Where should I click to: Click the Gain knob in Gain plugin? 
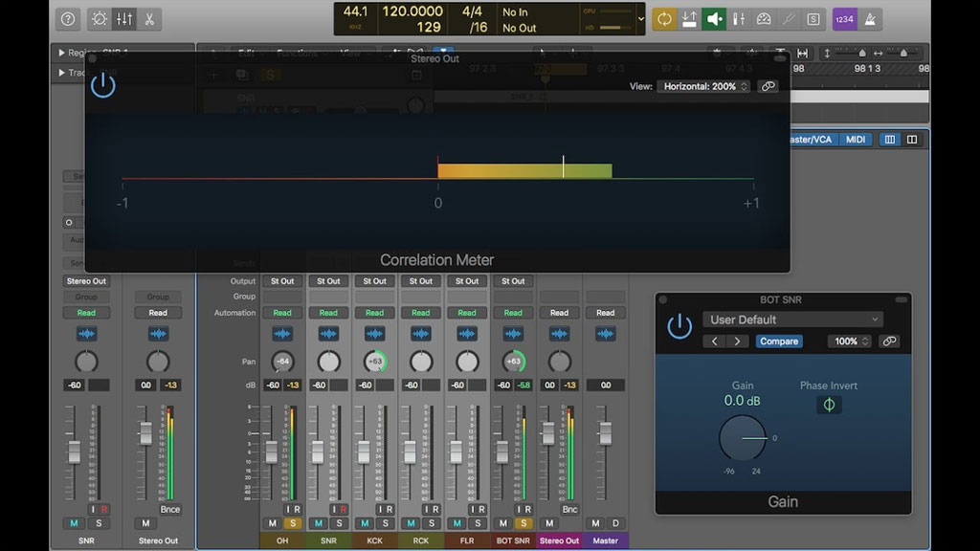[x=743, y=438]
